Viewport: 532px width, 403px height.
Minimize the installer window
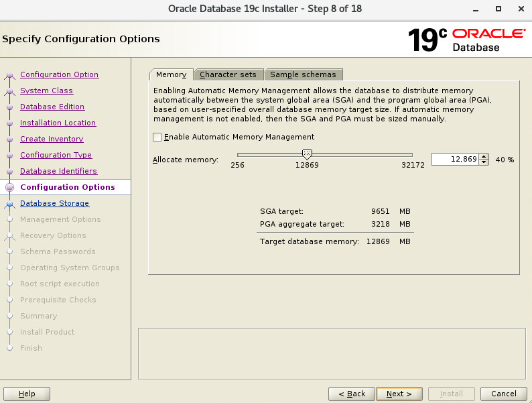click(476, 9)
